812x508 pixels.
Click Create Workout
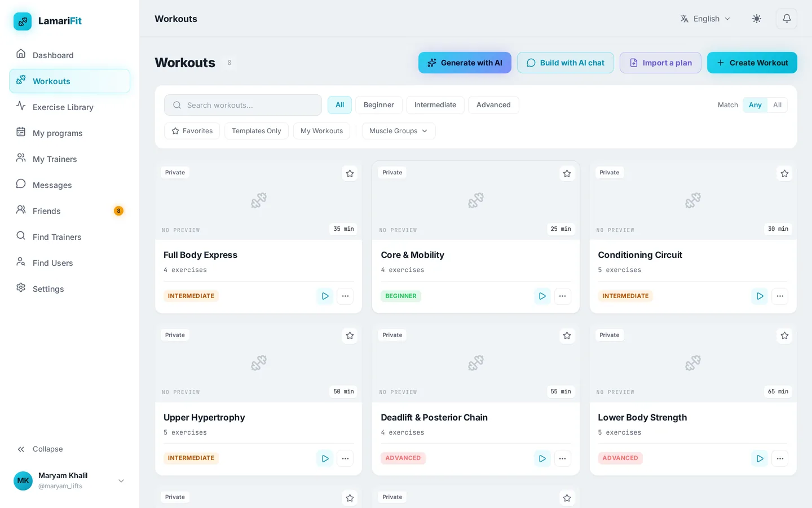tap(752, 63)
